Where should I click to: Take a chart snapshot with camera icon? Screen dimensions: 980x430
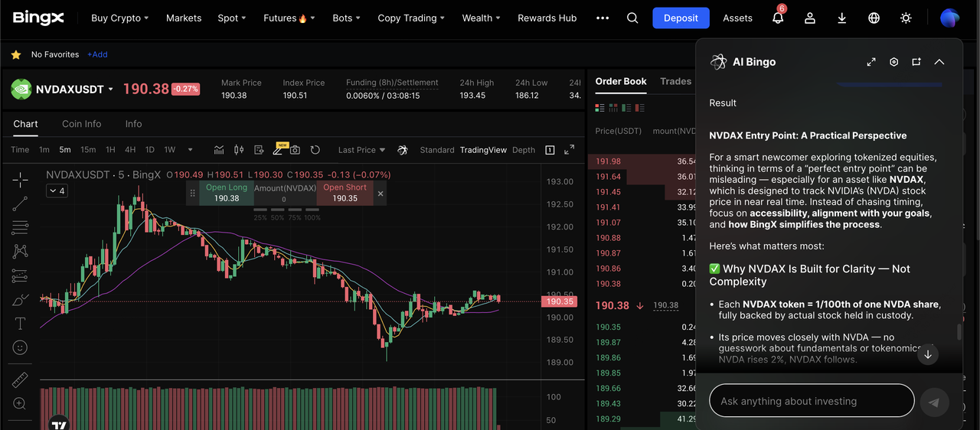coord(295,150)
